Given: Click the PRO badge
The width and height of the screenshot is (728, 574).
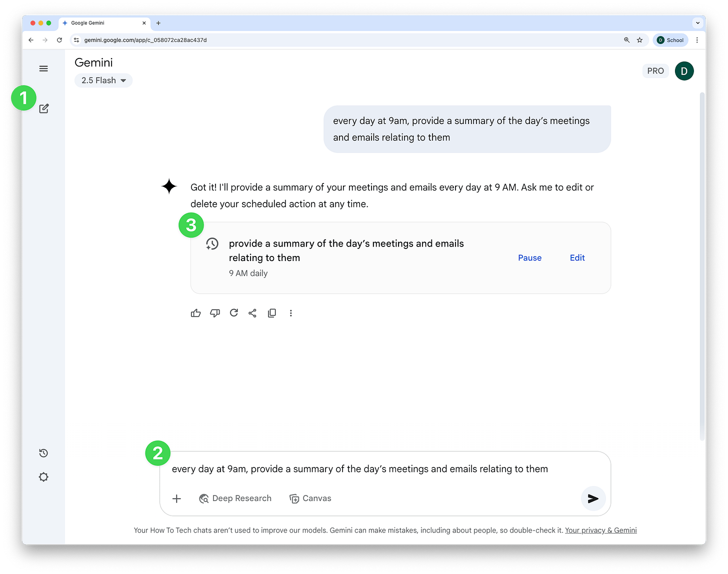Looking at the screenshot, I should pos(655,71).
